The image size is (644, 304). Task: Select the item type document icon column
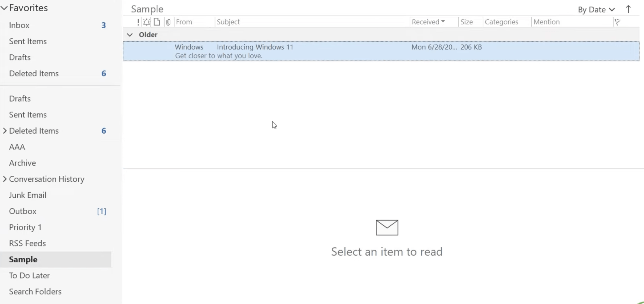point(157,22)
